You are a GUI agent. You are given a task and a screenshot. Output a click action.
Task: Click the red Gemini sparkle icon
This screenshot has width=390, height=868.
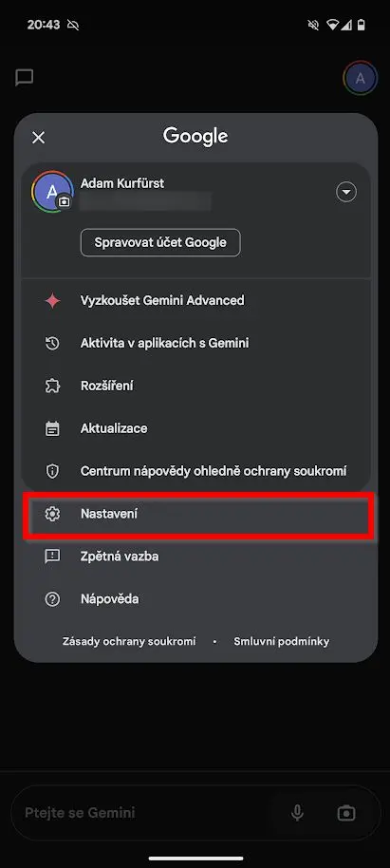[52, 301]
